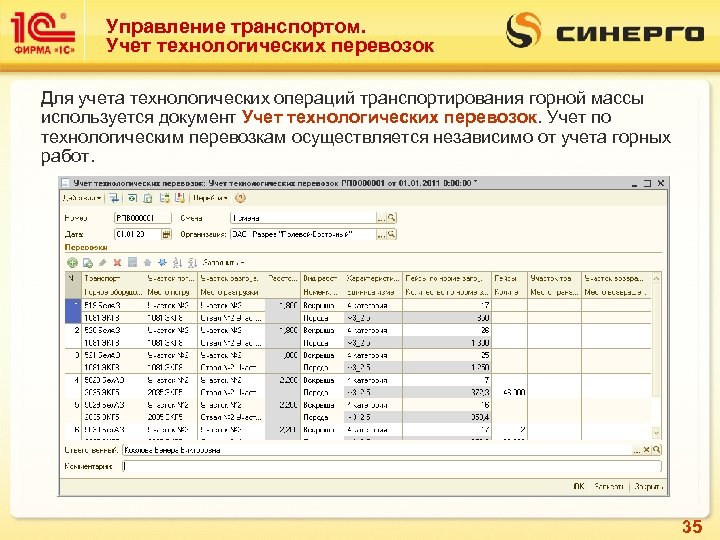Click the magnifier open icon of the Организация field
Screen dimensions: 720x540
(391, 234)
